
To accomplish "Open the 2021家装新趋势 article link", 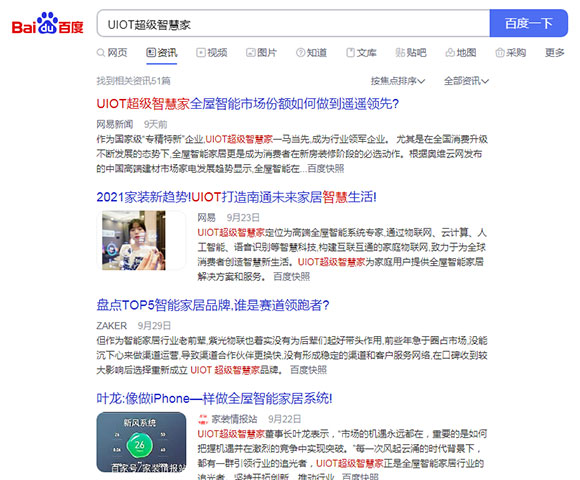I will point(236,197).
